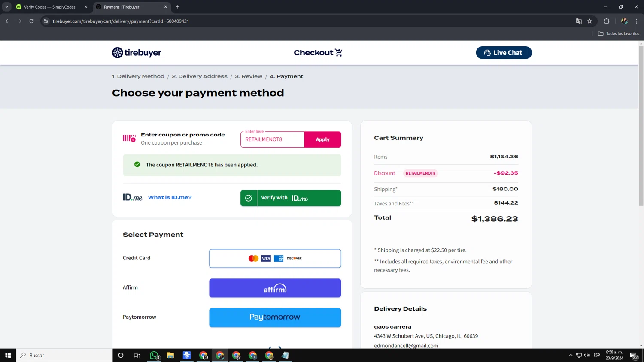Open WhatsApp from taskbar
This screenshot has height=362, width=644.
tap(154, 355)
